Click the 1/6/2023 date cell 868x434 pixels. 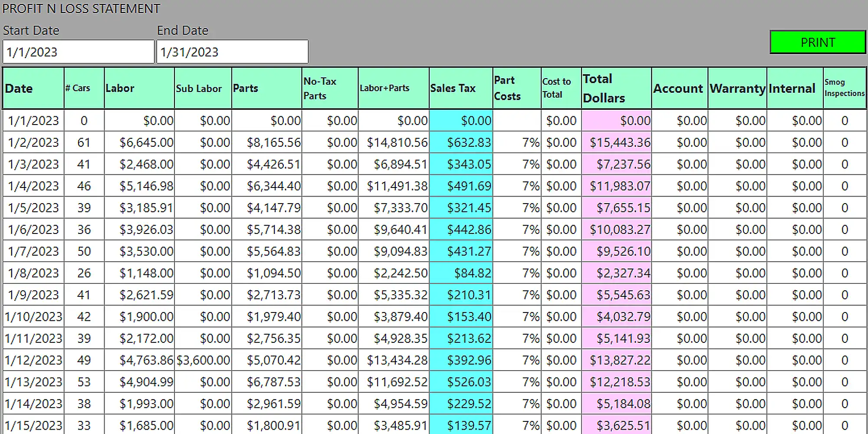(33, 229)
